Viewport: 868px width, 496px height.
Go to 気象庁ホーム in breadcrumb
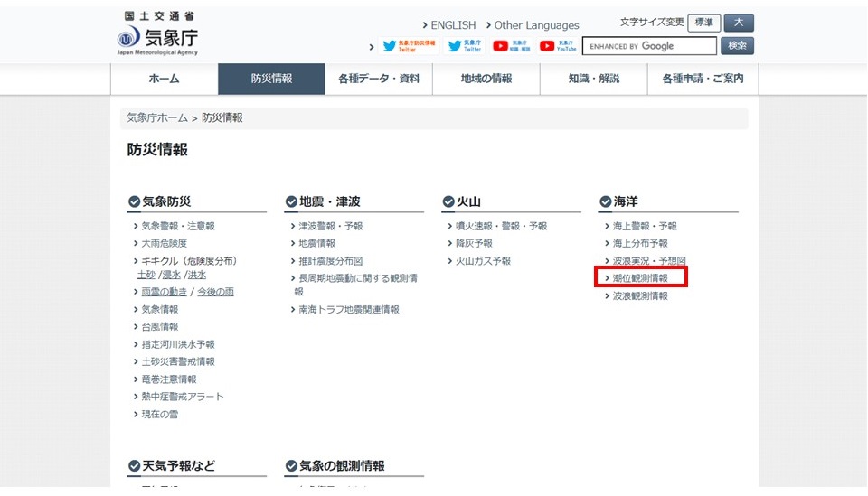click(x=157, y=117)
